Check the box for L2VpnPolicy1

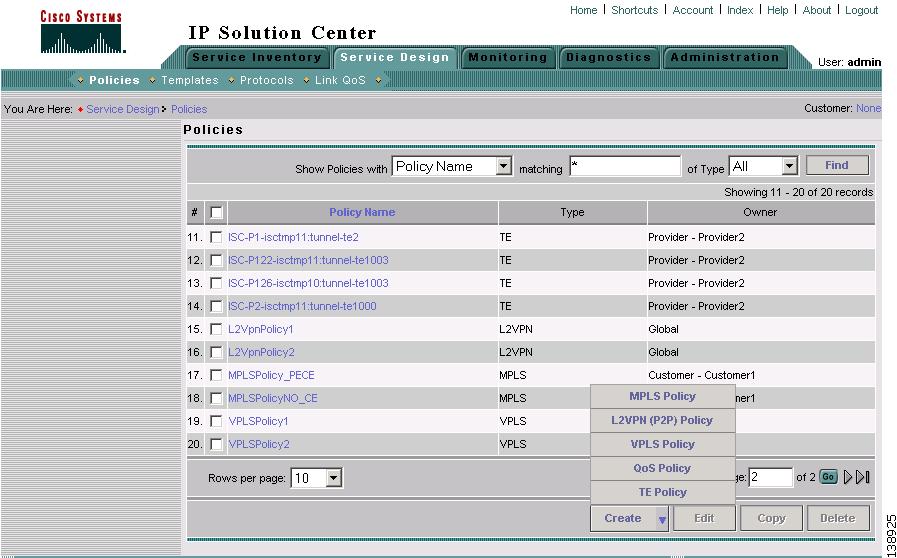(x=216, y=329)
